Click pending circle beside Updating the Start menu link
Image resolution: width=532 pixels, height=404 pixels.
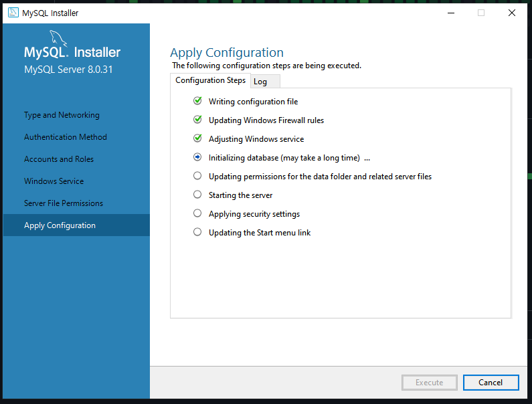pyautogui.click(x=197, y=232)
